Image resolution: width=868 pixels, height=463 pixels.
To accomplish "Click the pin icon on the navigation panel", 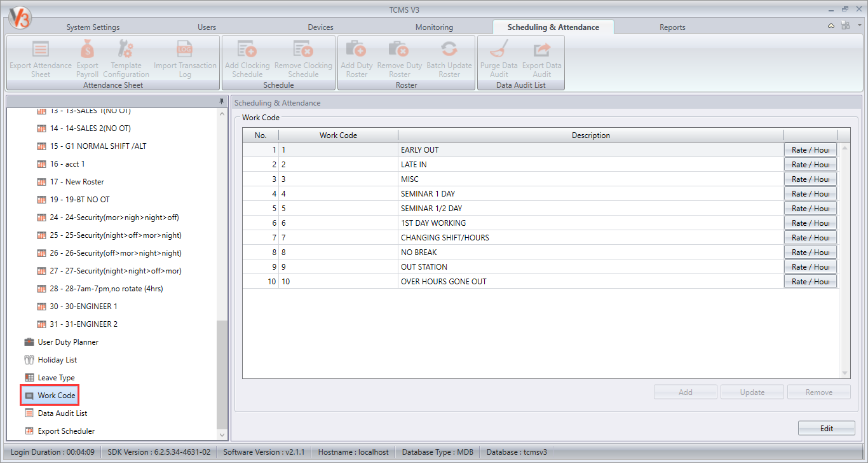I will 222,102.
